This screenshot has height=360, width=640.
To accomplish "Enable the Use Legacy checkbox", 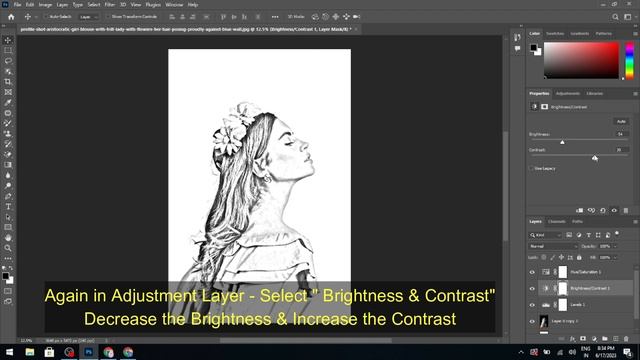I will pos(531,168).
